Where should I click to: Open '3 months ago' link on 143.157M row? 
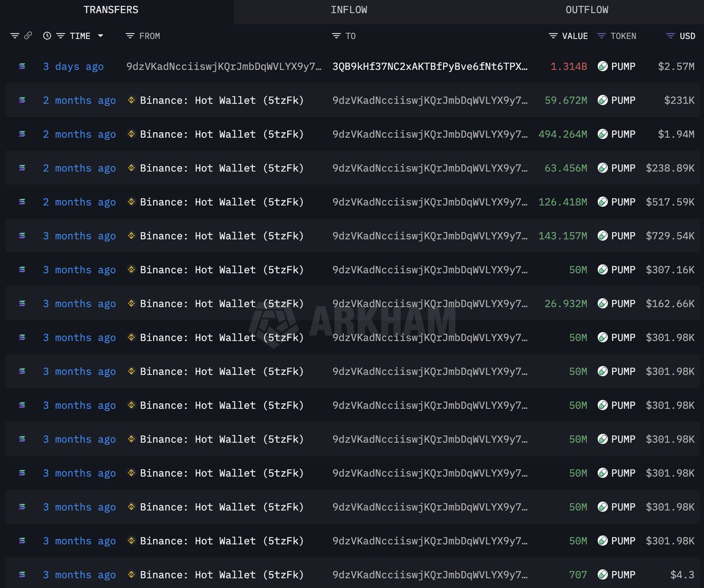(79, 236)
